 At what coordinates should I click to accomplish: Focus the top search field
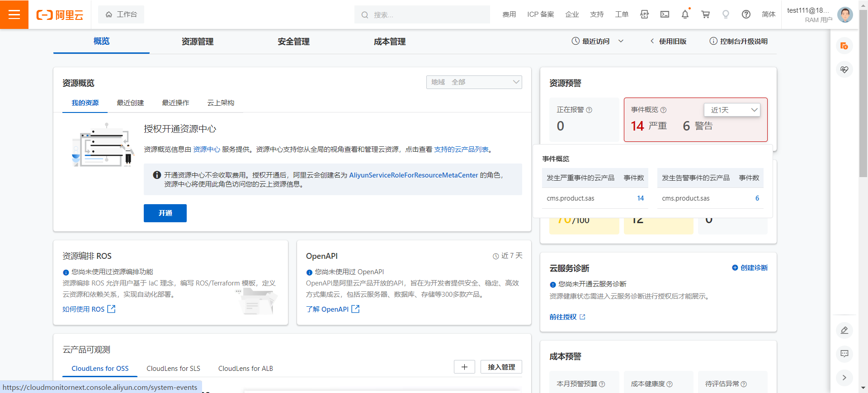[422, 14]
